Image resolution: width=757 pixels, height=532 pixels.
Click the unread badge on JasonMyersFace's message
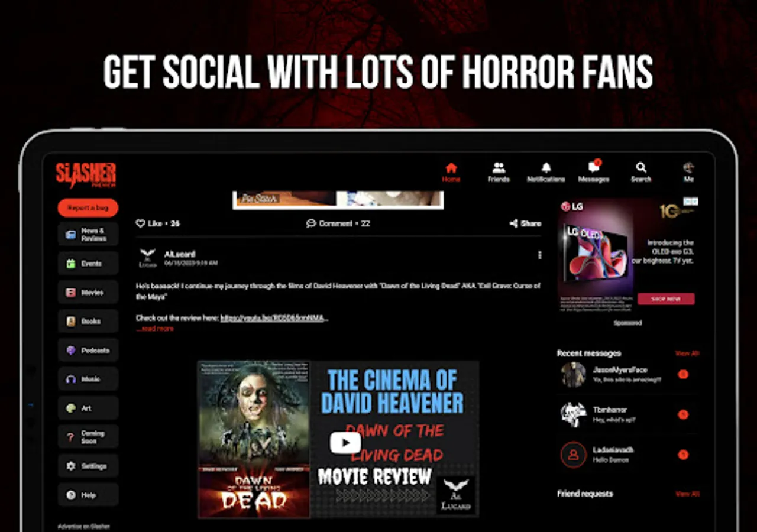[683, 374]
